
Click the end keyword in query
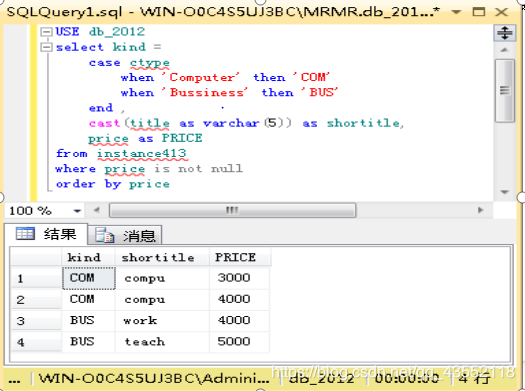pyautogui.click(x=101, y=108)
